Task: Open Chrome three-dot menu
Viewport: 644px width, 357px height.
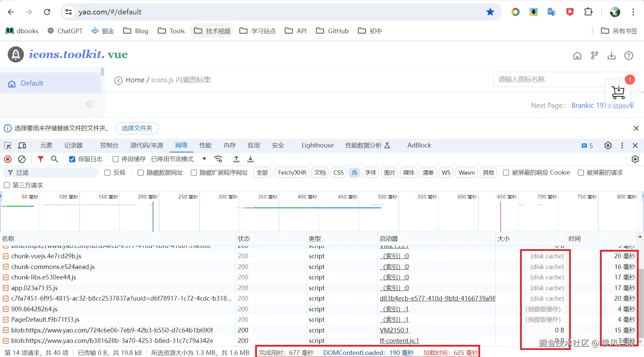Action: click(x=633, y=12)
